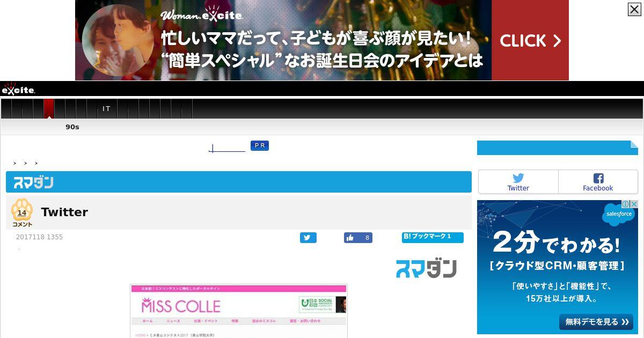Viewport: 644px width, 338px height.
Task: Open the 14 comments paw icon
Action: pyautogui.click(x=22, y=212)
